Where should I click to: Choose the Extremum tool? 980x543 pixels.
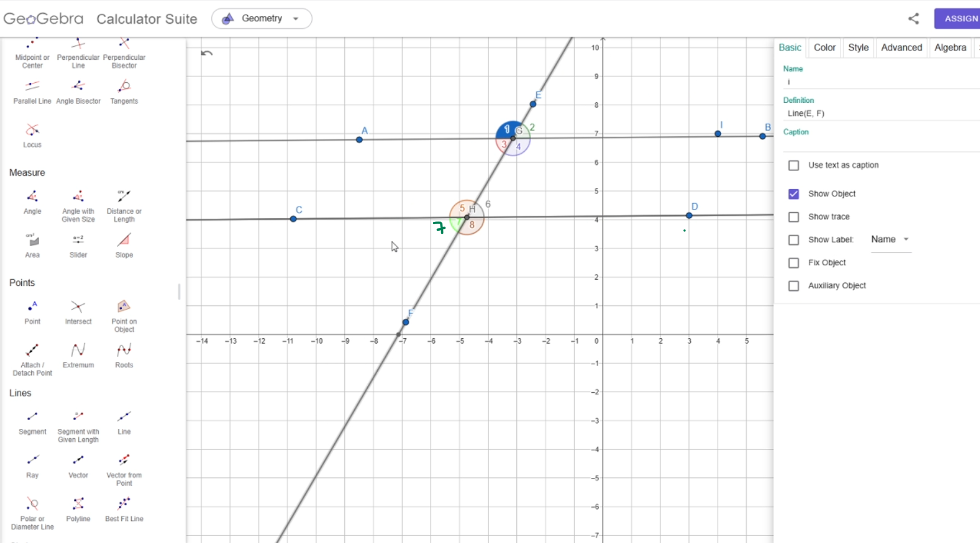pyautogui.click(x=78, y=356)
